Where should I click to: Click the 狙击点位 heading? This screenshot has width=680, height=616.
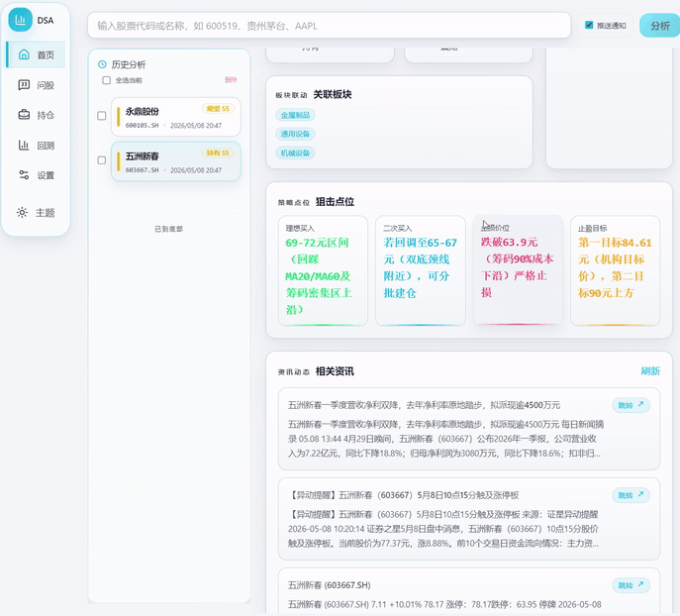[x=335, y=202]
